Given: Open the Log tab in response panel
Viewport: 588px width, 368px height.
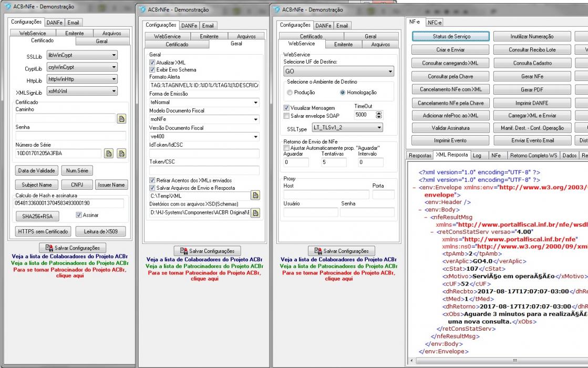Looking at the screenshot, I should 477,155.
